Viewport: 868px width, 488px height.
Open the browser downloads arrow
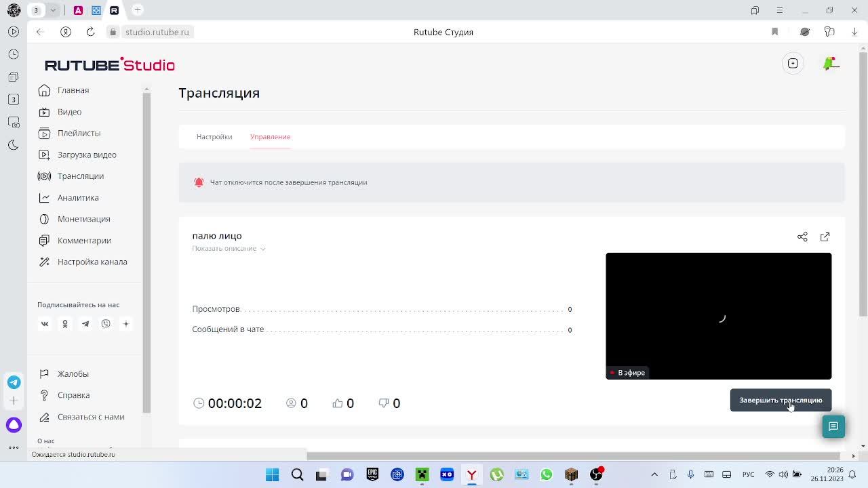pos(854,32)
